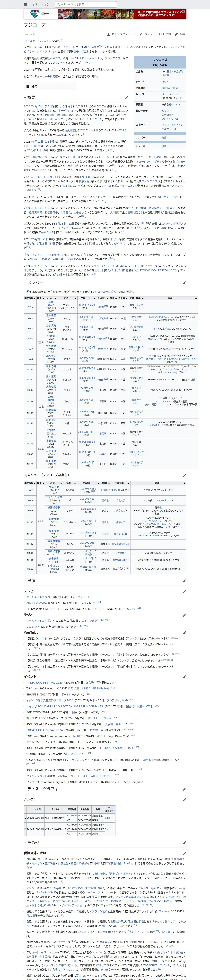This screenshot has width=210, height=980.
Task: Open 2023 FNS歌謡祭 link under テレビ
Action: tap(37, 603)
